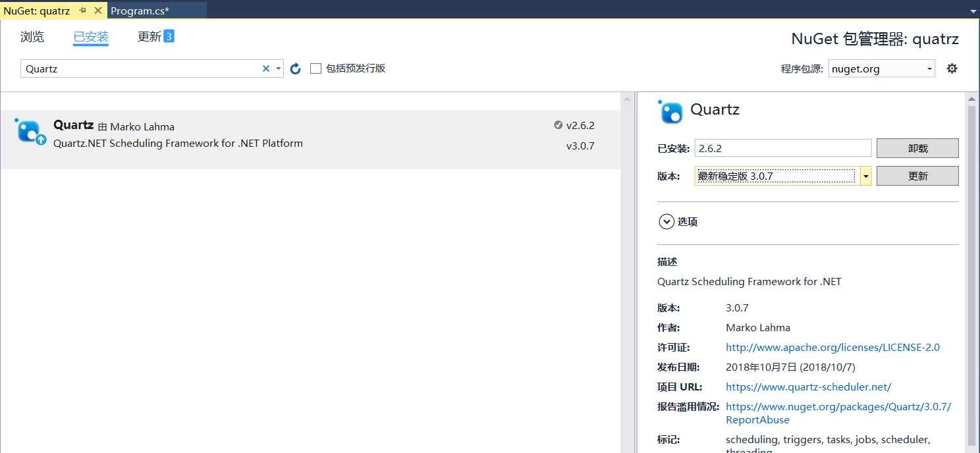Open the 版本 version dropdown showing 3.0.7

(x=865, y=176)
